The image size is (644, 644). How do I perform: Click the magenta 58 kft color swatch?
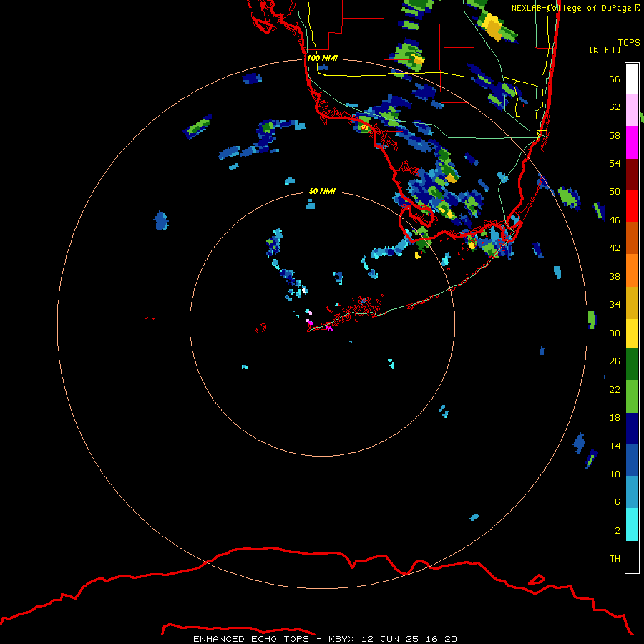pos(632,142)
